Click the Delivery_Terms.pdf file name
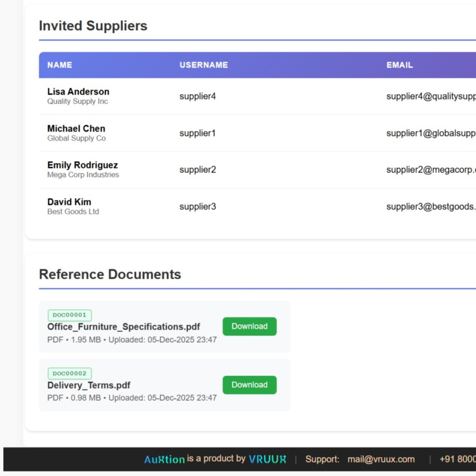The height and width of the screenshot is (476, 476). [x=89, y=385]
